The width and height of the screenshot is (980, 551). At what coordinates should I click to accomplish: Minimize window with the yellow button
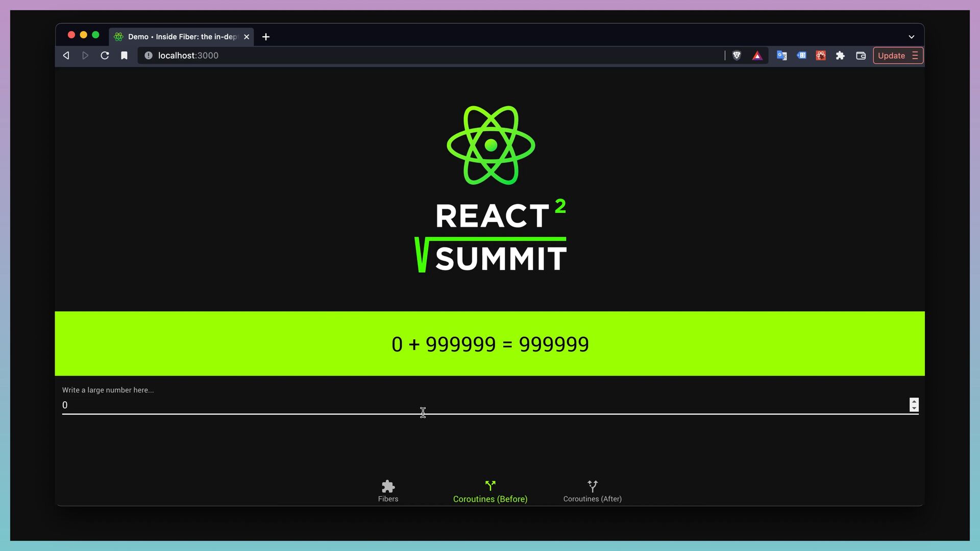pyautogui.click(x=83, y=35)
